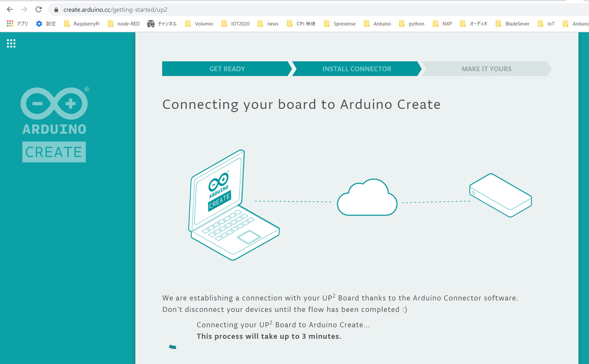This screenshot has width=589, height=364.
Task: Click the CREATE label under Arduino logo
Action: coord(54,152)
